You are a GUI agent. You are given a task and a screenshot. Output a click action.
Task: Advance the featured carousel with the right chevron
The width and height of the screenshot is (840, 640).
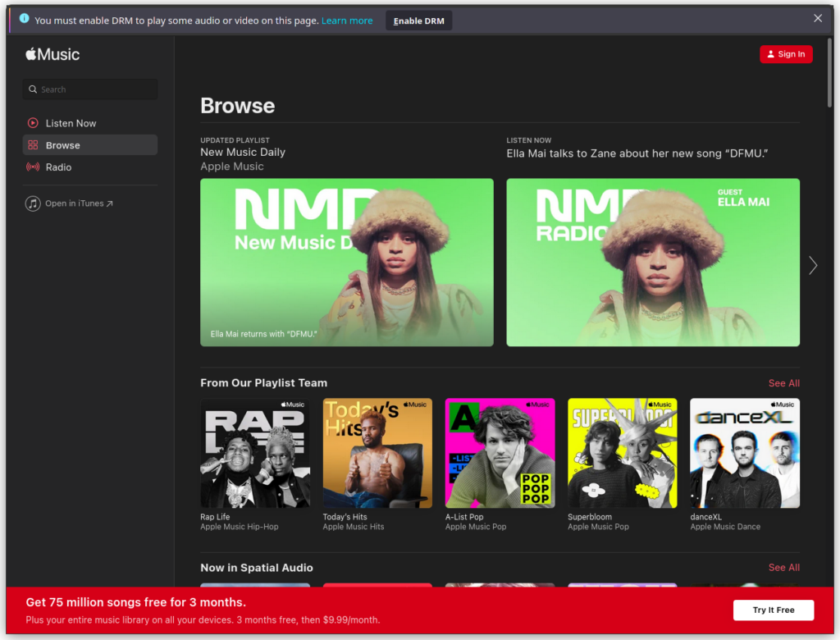pyautogui.click(x=813, y=265)
